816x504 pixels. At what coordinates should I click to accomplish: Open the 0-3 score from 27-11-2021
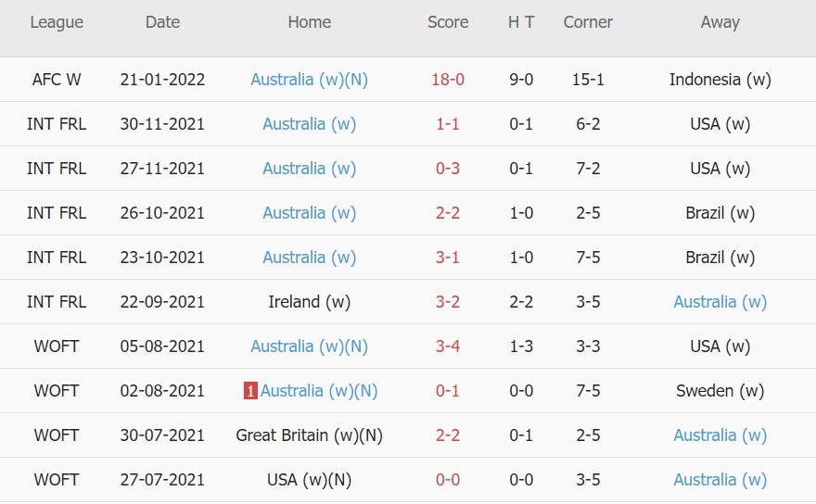tap(448, 169)
